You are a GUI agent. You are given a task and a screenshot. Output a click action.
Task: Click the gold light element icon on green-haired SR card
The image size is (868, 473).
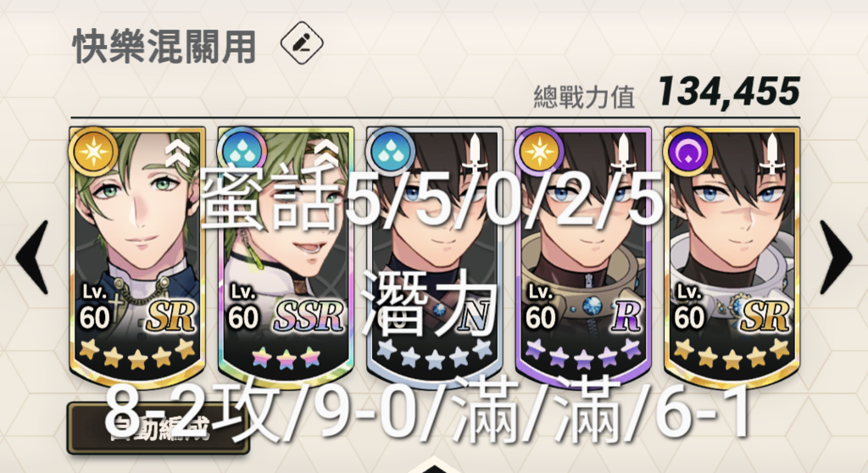click(x=93, y=151)
